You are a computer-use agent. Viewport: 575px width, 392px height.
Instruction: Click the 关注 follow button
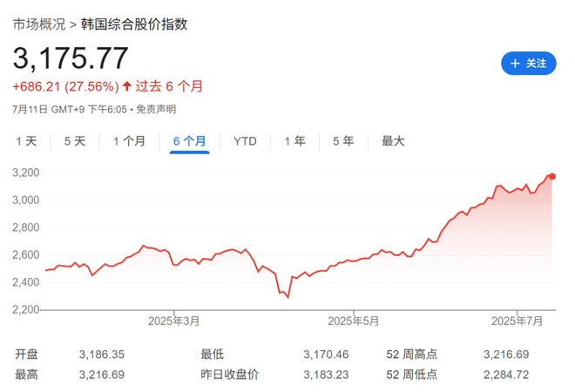(x=528, y=63)
